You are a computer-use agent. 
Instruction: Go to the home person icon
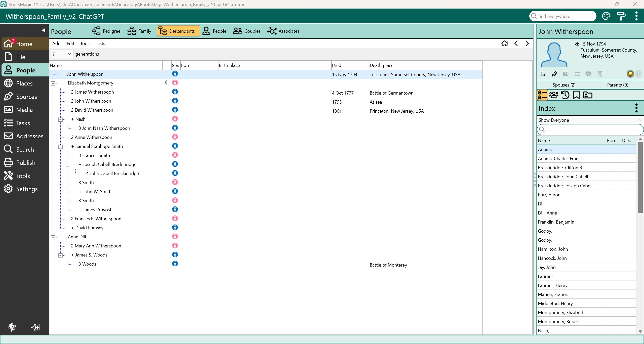click(504, 44)
